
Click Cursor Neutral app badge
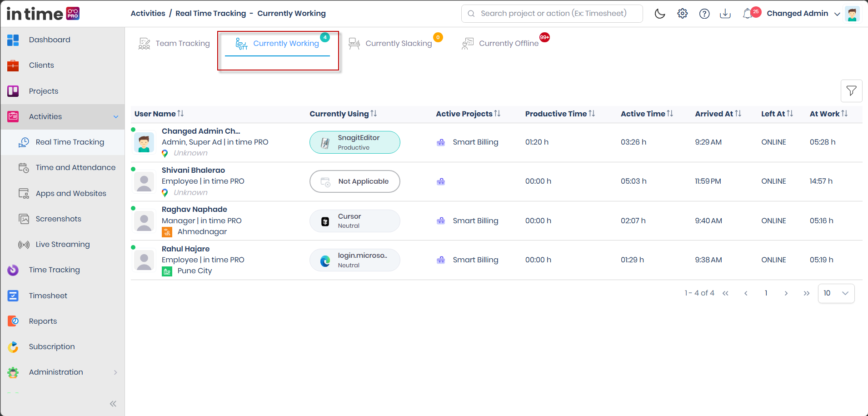[x=354, y=221]
